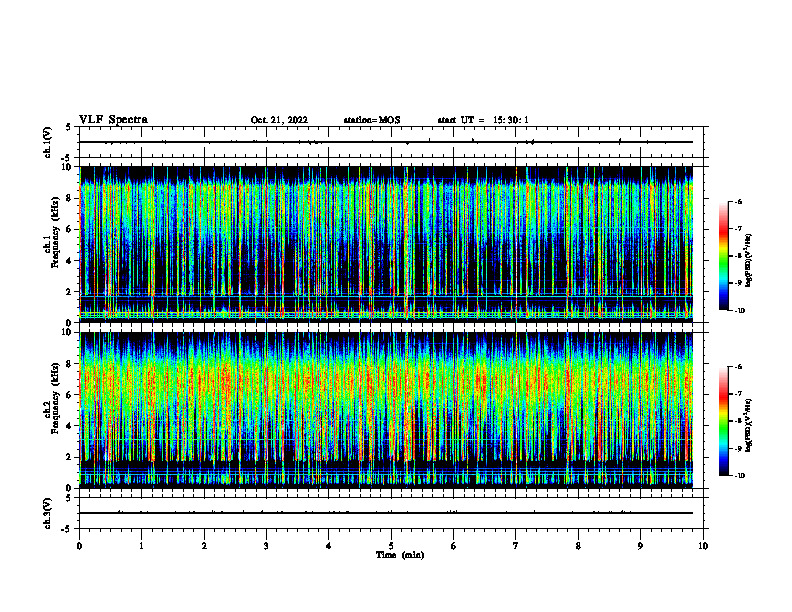
Task: Select the ch.1 colorbar "log(PSD)" unit label
Action: [x=749, y=260]
